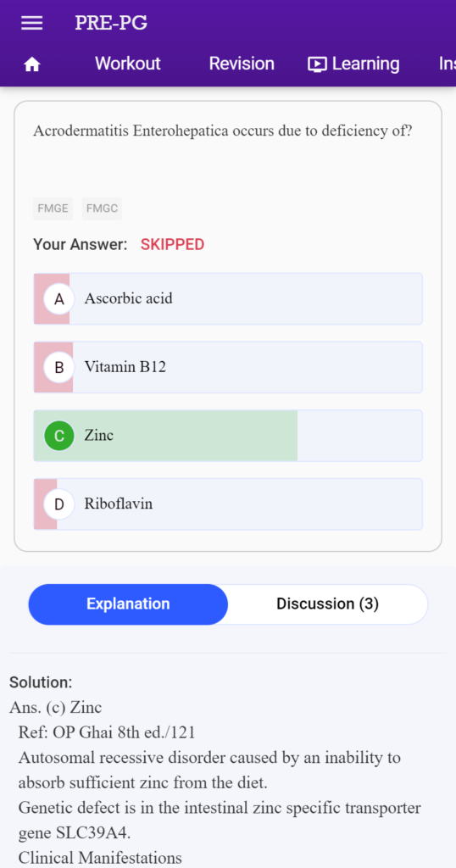Choose the Riboflavin answer
Viewport: 456px width, 868px height.
tap(228, 504)
